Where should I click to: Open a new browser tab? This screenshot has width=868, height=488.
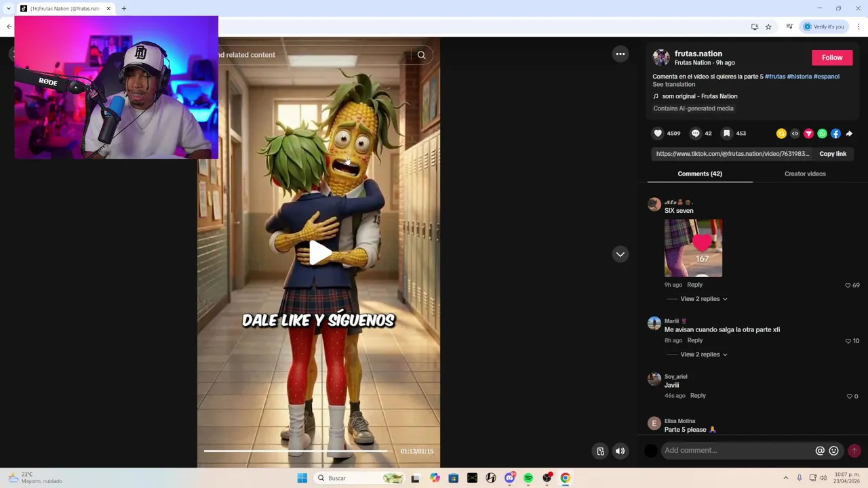click(124, 8)
